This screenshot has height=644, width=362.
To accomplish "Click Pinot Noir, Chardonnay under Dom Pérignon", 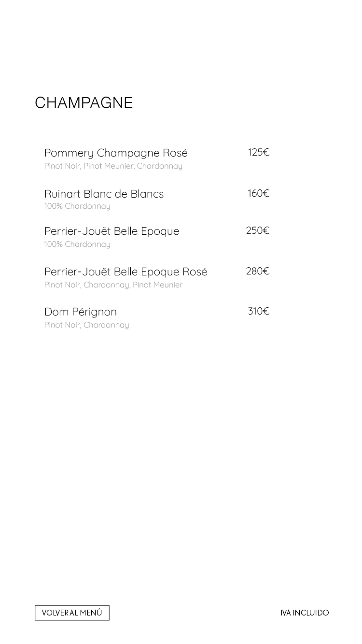I will [87, 325].
